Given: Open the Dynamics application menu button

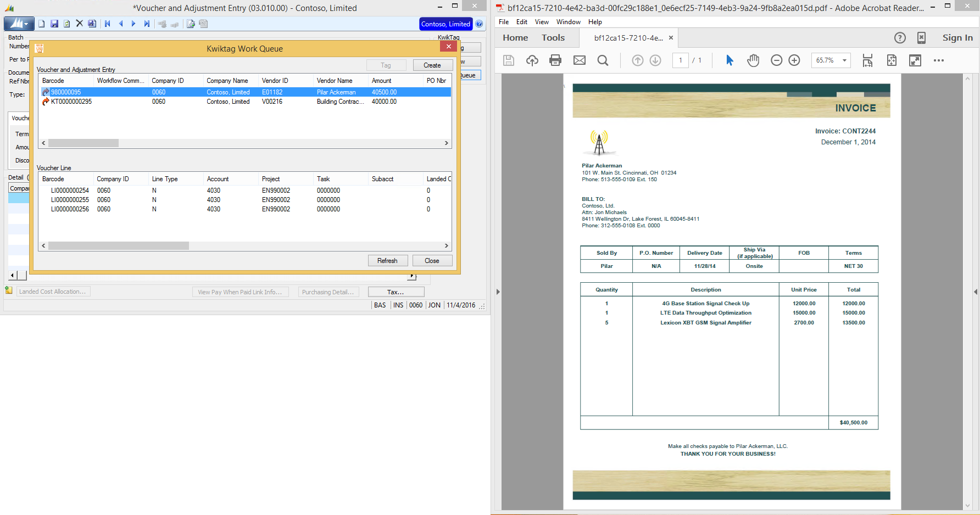Looking at the screenshot, I should (x=19, y=24).
